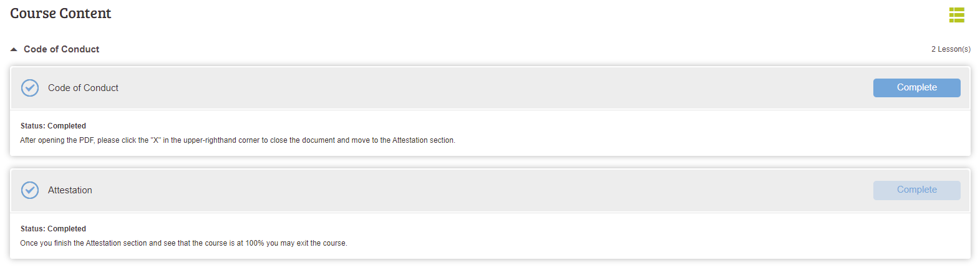
Task: Click the checkmark circle beside Attestation
Action: [30, 190]
